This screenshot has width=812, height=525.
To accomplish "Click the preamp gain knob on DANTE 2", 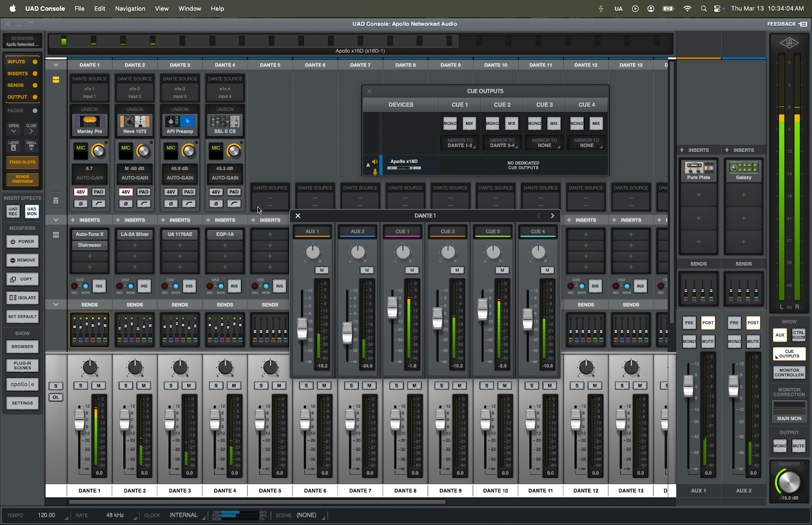I will pos(144,151).
